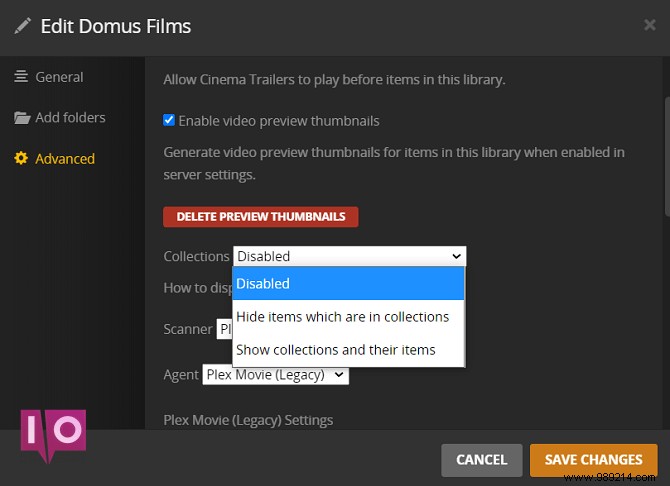Click the Cancel button
670x486 pixels.
(482, 460)
